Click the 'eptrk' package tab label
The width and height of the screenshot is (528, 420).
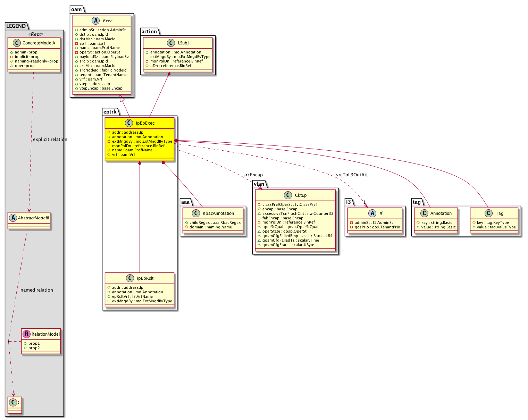[x=110, y=111]
